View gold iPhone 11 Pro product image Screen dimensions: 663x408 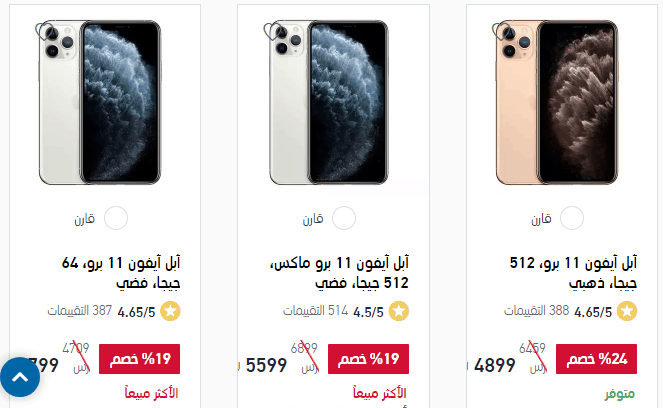point(557,102)
